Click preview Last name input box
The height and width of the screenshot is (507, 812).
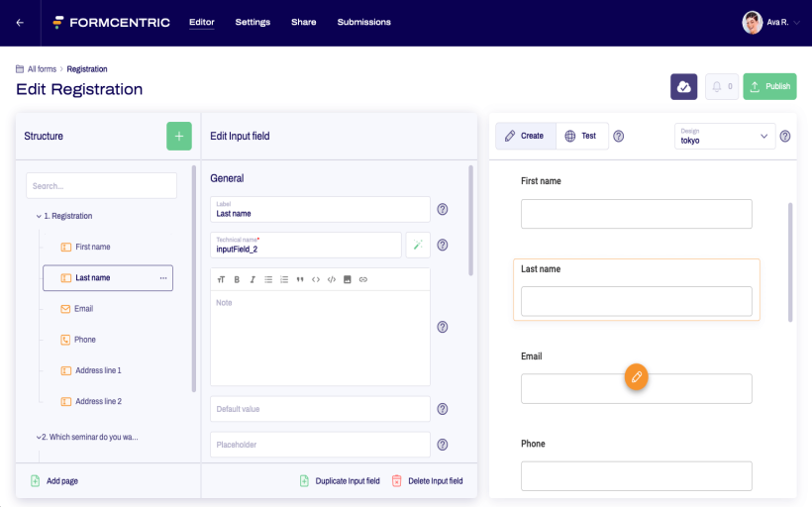637,301
